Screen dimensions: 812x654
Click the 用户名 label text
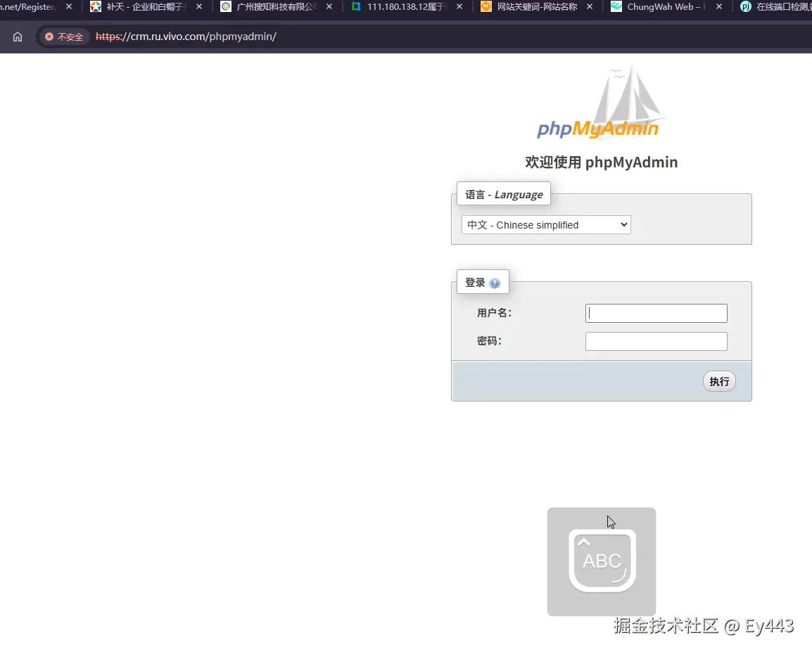coord(494,313)
